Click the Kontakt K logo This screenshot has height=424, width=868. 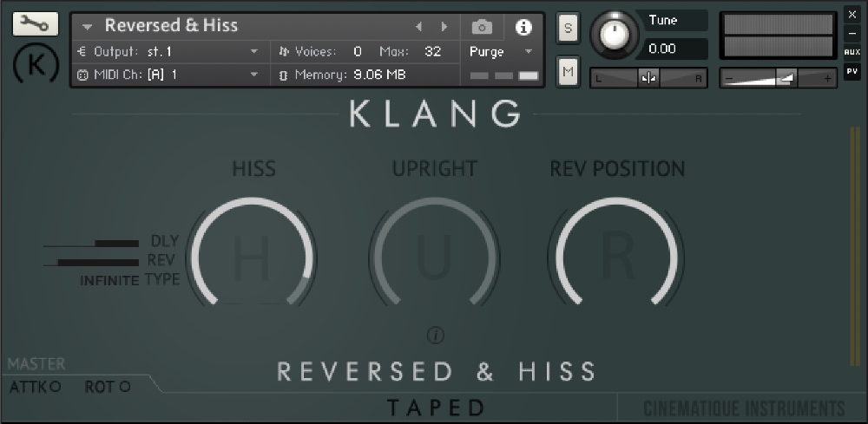[36, 64]
